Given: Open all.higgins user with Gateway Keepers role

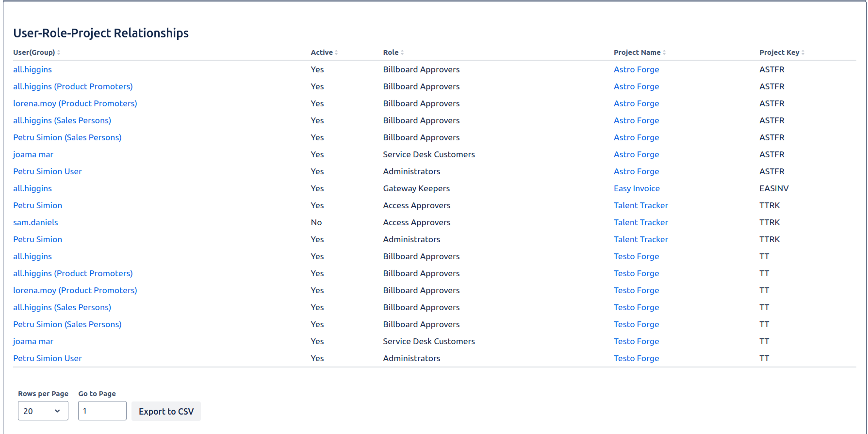Looking at the screenshot, I should (x=33, y=188).
